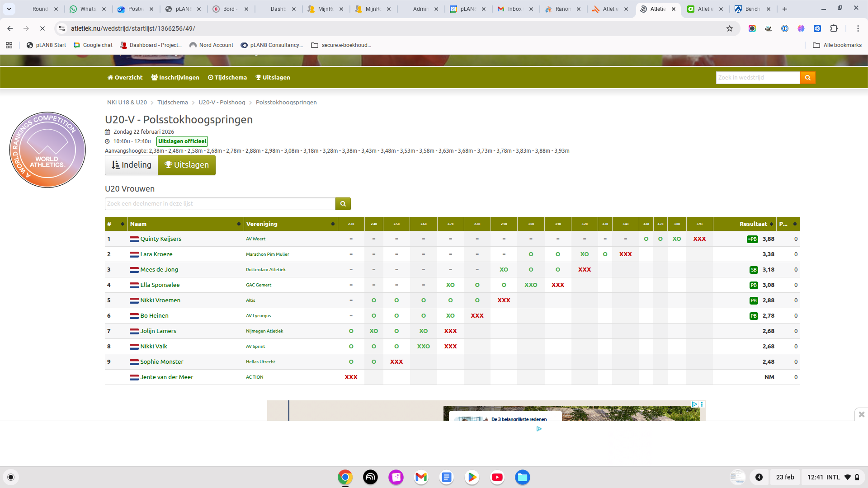868x488 pixels.
Task: Open the Chrome extensions puzzle icon
Action: pos(834,28)
